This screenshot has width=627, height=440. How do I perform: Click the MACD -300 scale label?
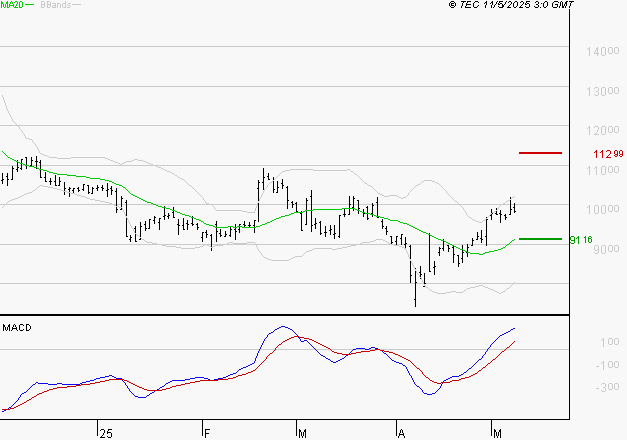607,387
